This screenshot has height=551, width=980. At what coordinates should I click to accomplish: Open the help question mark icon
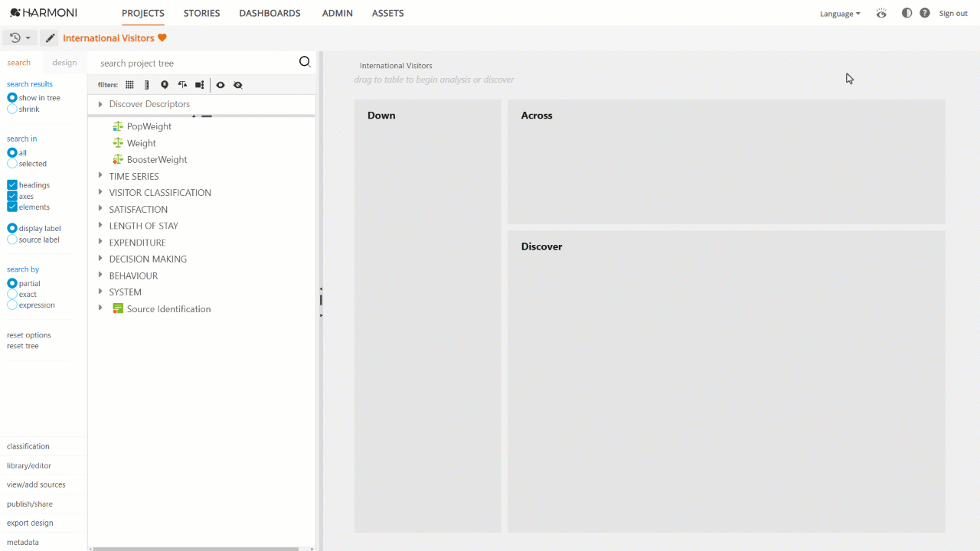925,13
